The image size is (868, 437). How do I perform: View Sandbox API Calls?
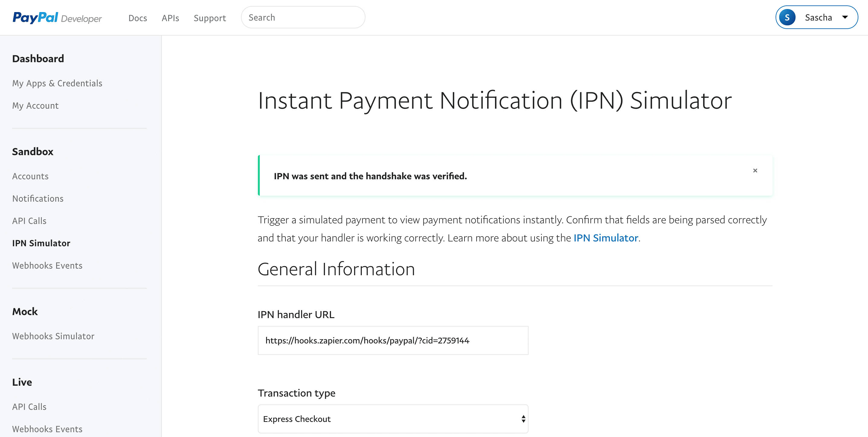(29, 221)
